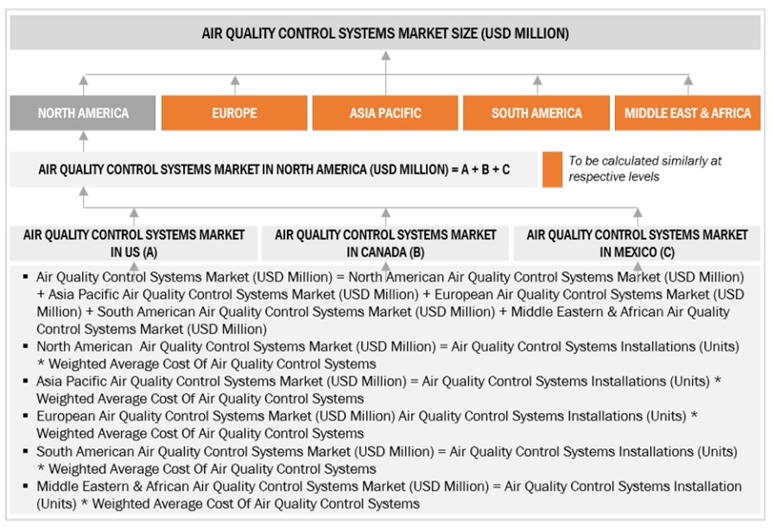Image resolution: width=773 pixels, height=532 pixels.
Task: Pick the Middle East & Africa box
Action: (x=687, y=113)
